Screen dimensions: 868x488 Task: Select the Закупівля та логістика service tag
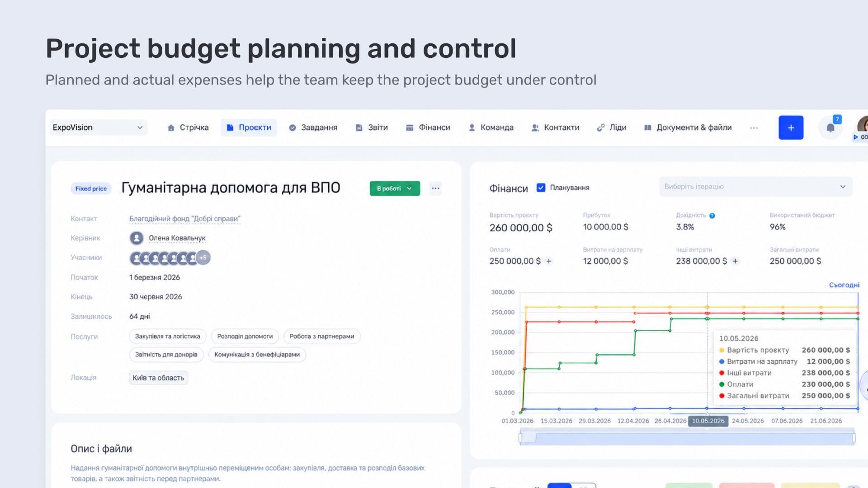click(167, 336)
